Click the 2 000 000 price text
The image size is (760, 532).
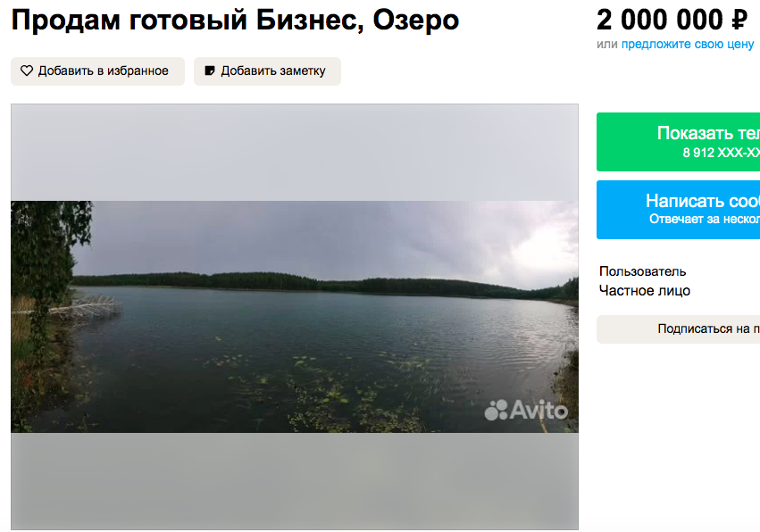tap(660, 20)
